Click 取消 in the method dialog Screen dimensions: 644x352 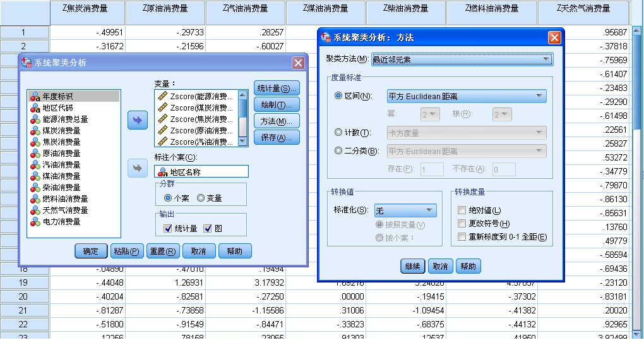pyautogui.click(x=440, y=267)
